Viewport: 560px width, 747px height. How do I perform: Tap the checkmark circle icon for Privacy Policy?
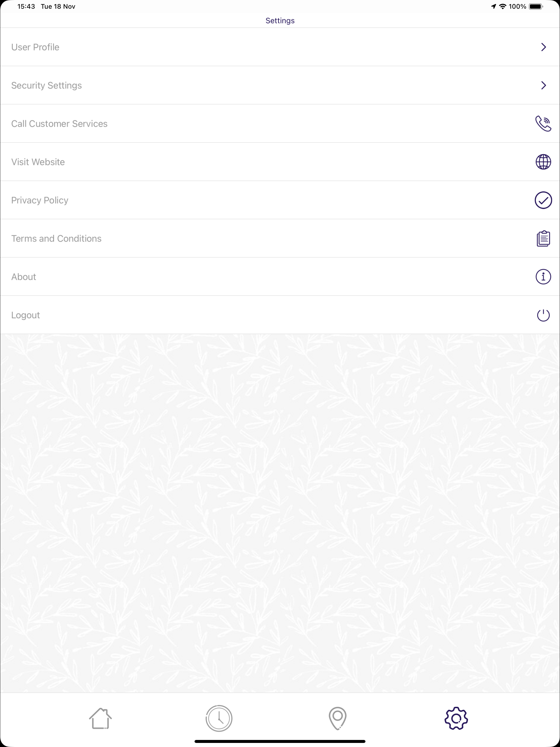[543, 200]
